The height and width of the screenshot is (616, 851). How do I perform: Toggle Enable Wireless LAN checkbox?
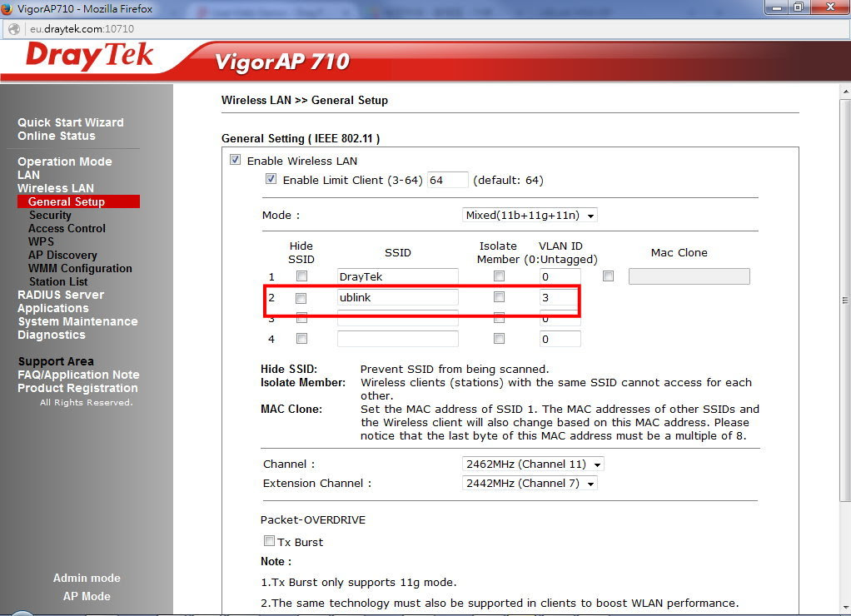coord(235,160)
